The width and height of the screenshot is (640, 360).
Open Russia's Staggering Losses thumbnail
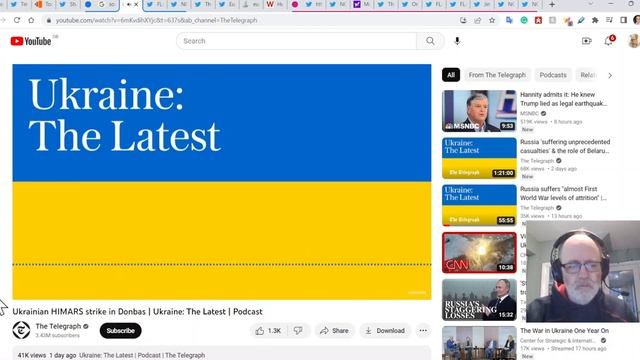tap(479, 300)
